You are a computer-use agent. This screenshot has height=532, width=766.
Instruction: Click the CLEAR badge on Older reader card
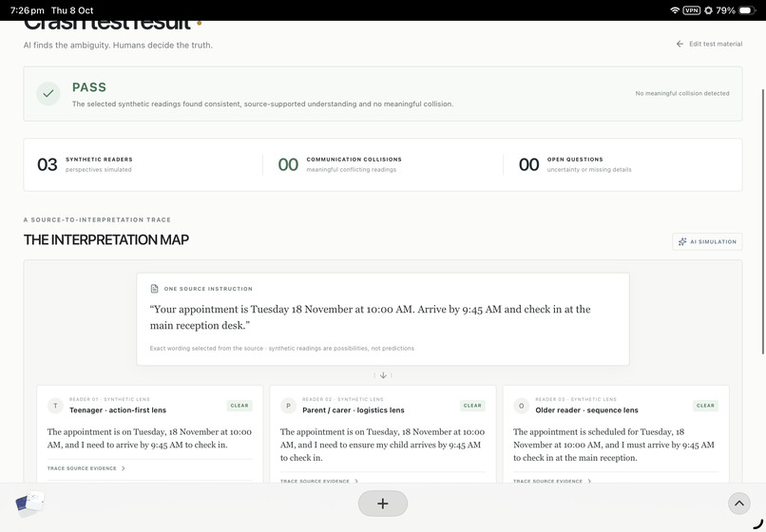coord(705,406)
